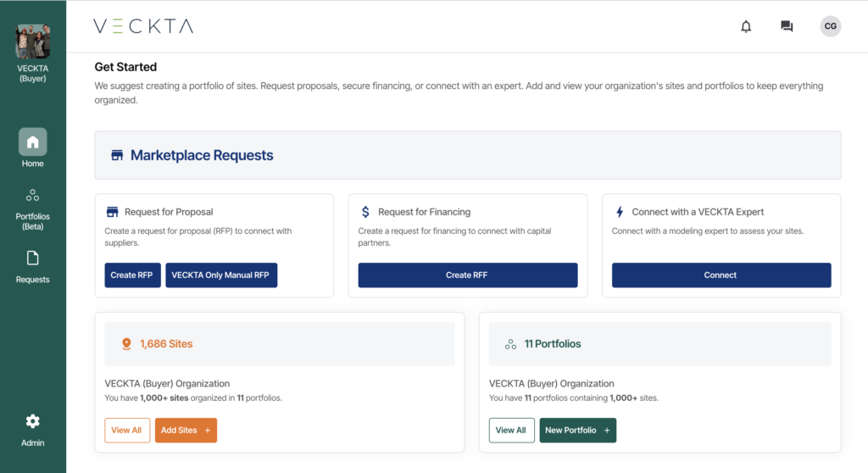
Task: Click Connect with a VECKTA Expert title
Action: pos(698,212)
